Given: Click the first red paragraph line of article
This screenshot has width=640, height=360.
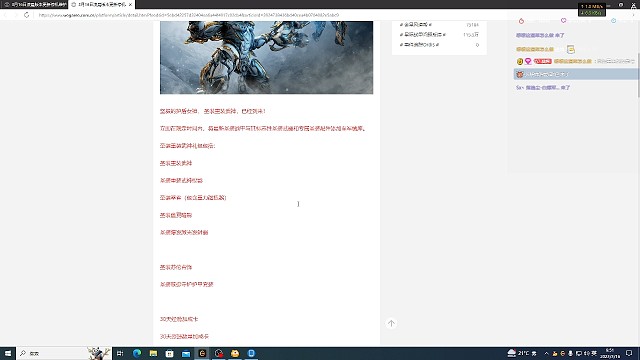Looking at the screenshot, I should [x=213, y=111].
